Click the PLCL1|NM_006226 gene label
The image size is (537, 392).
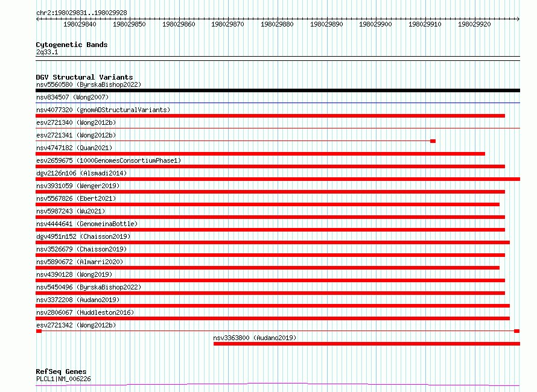pos(63,379)
